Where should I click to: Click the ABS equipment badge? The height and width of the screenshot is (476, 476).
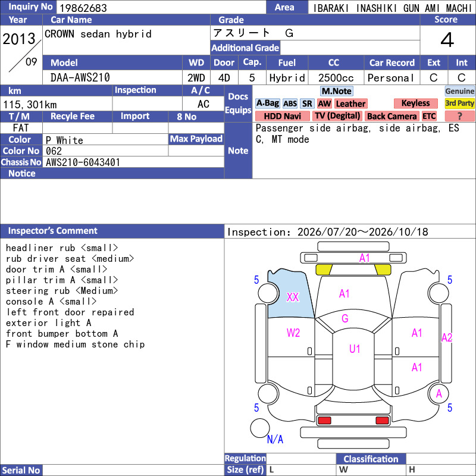(290, 104)
